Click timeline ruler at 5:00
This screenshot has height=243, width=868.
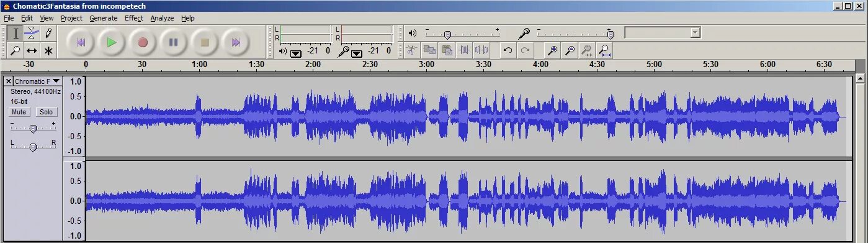[654, 65]
